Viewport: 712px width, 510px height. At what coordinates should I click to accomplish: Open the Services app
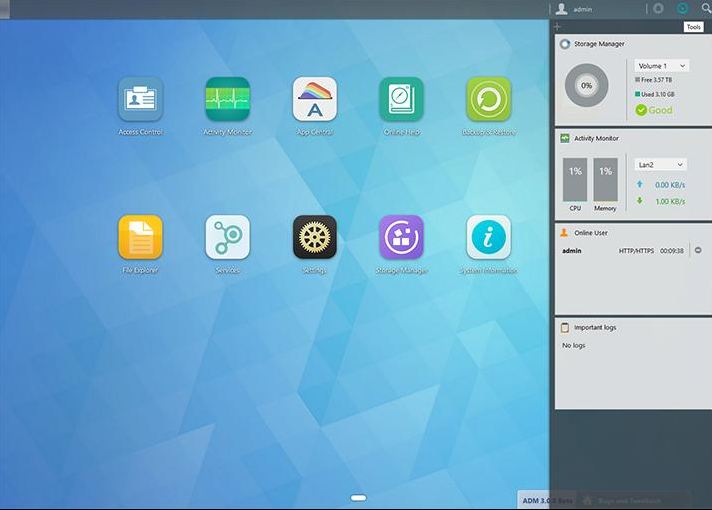[227, 237]
